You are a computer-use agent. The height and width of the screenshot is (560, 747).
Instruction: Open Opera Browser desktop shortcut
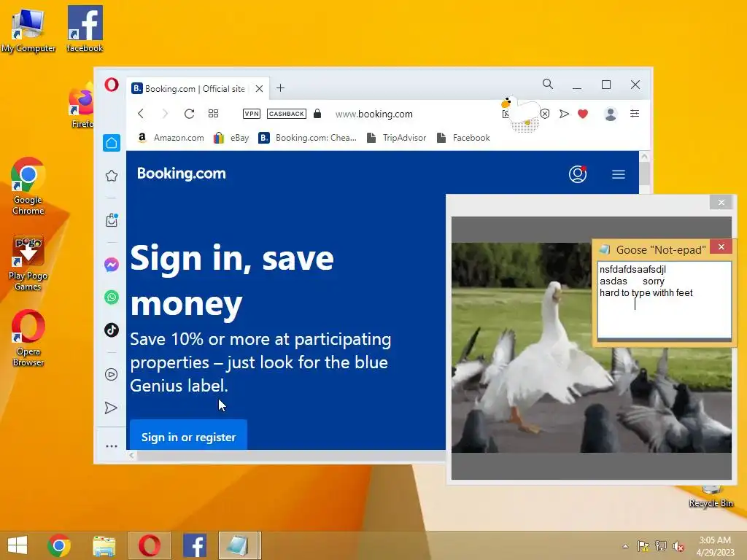(28, 338)
